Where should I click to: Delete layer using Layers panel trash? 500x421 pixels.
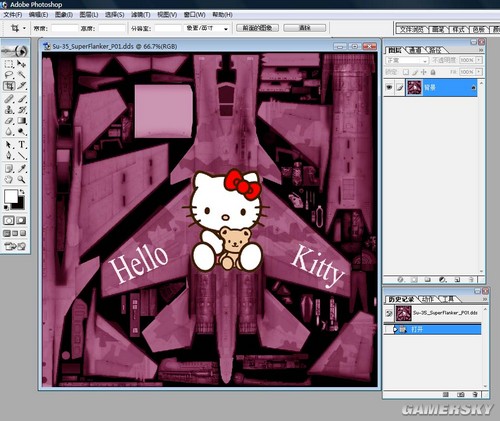pos(471,279)
